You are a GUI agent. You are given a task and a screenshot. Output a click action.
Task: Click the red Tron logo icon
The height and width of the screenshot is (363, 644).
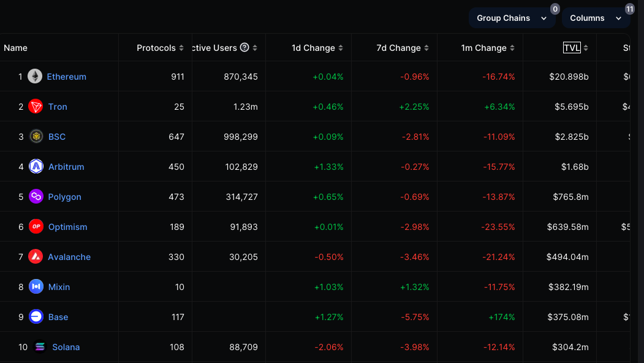(x=36, y=107)
